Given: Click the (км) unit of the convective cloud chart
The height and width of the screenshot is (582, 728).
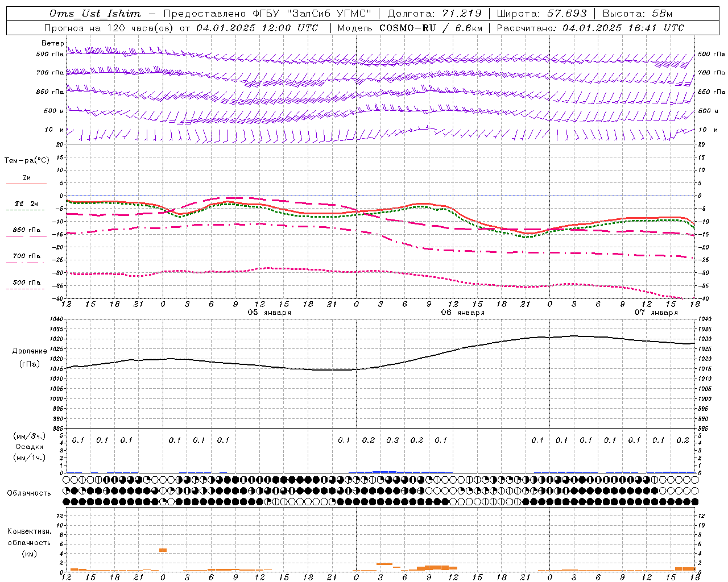Looking at the screenshot, I should (29, 554).
